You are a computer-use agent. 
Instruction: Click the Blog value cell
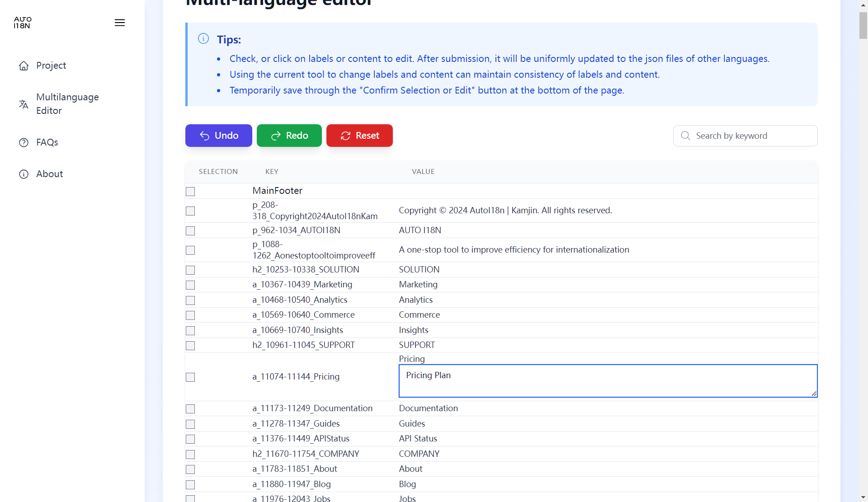click(x=407, y=484)
